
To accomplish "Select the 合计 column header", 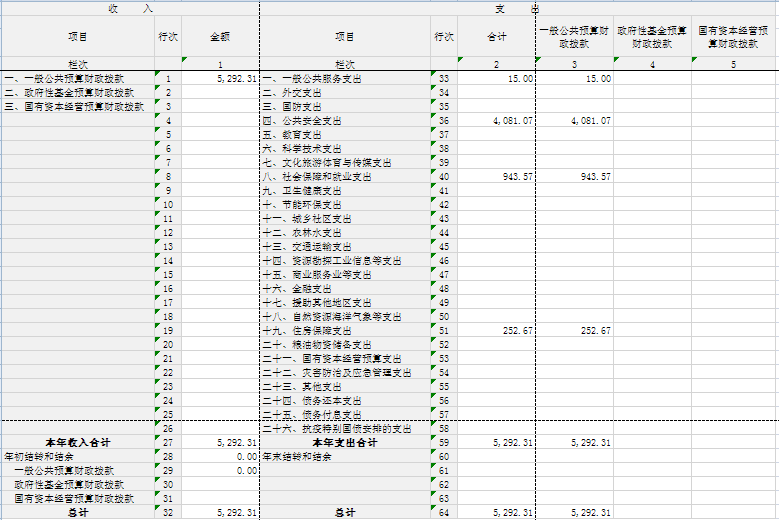I will (x=497, y=37).
